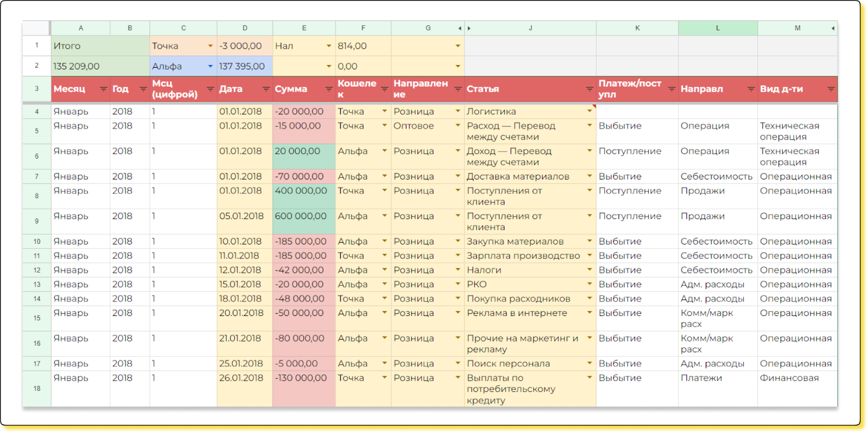Screen dimensions: 868x433
Task: Open the Вид д-ти column filter icon
Action: [x=831, y=89]
